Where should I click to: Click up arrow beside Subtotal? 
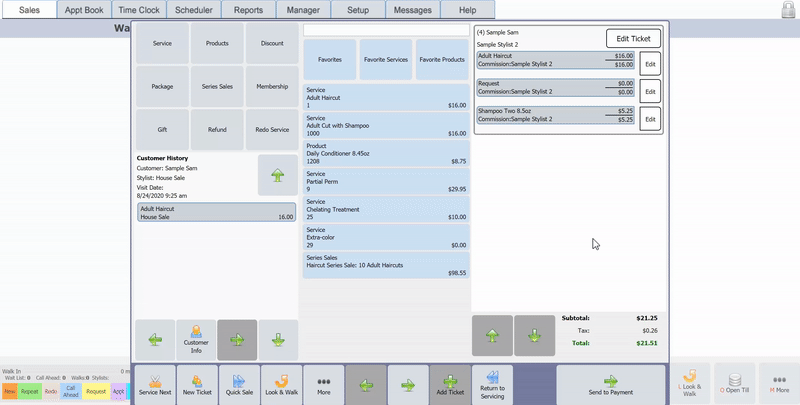click(492, 335)
